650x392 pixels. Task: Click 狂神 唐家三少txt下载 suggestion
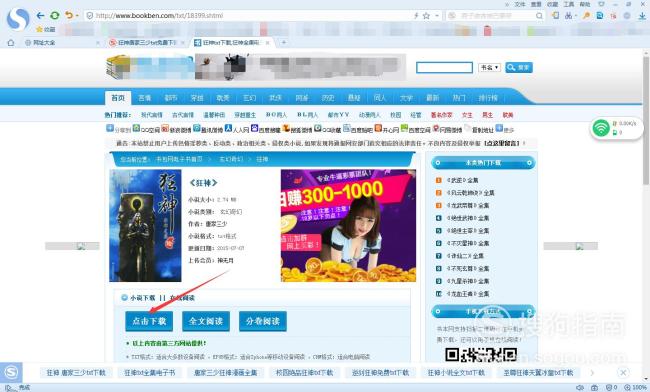coord(76,373)
